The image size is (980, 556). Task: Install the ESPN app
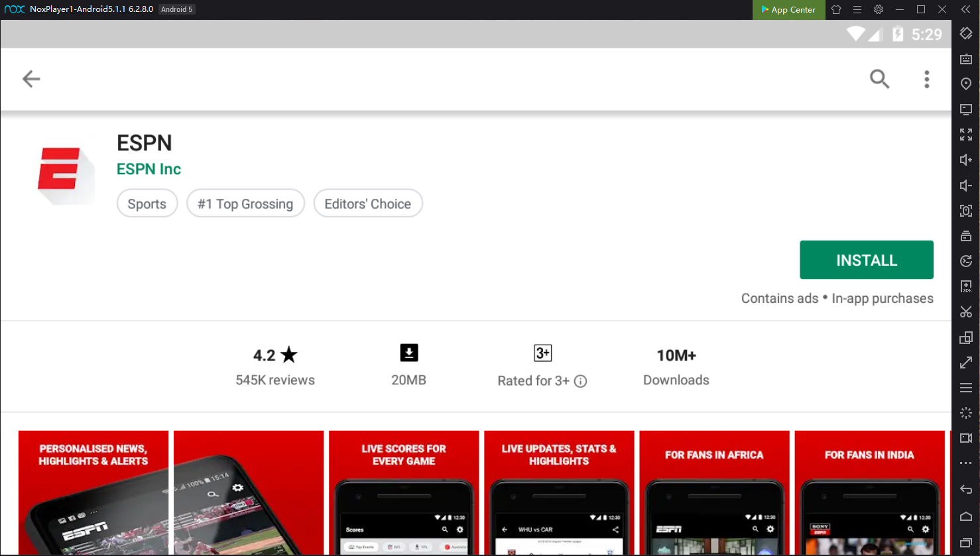(867, 260)
